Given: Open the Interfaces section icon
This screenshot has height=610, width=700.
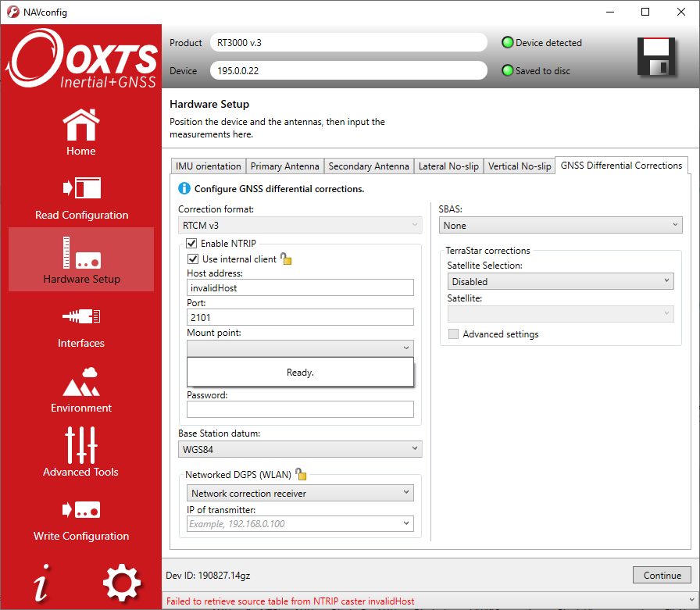Looking at the screenshot, I should point(81,316).
